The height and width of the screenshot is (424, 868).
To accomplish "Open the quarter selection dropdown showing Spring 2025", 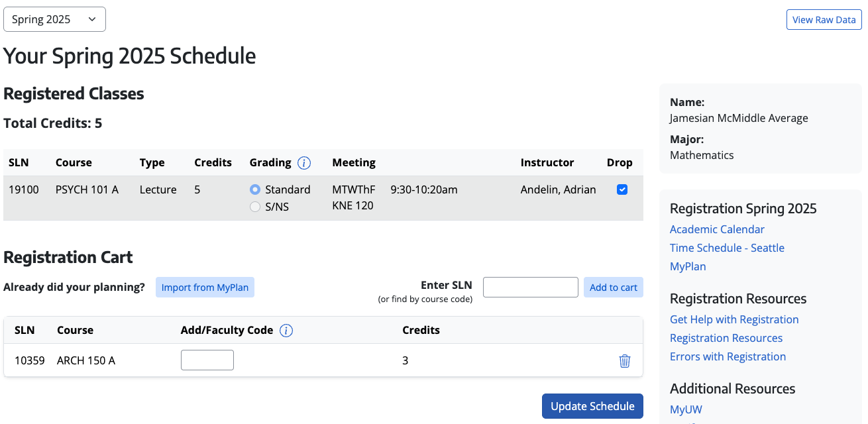I will [54, 19].
